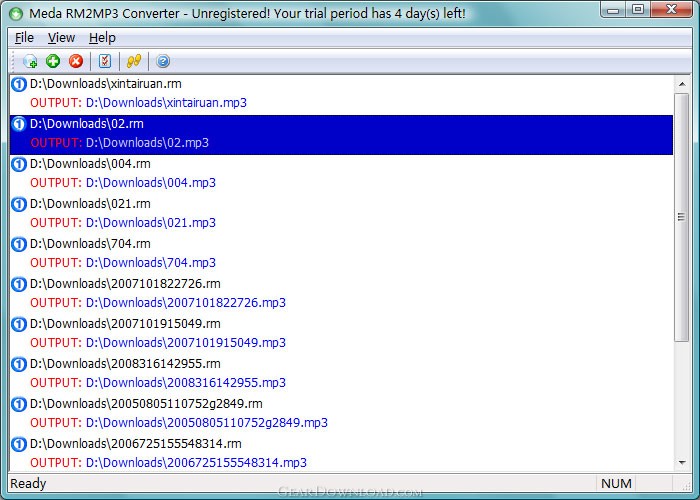
Task: Click the Ready status bar text
Action: point(28,483)
